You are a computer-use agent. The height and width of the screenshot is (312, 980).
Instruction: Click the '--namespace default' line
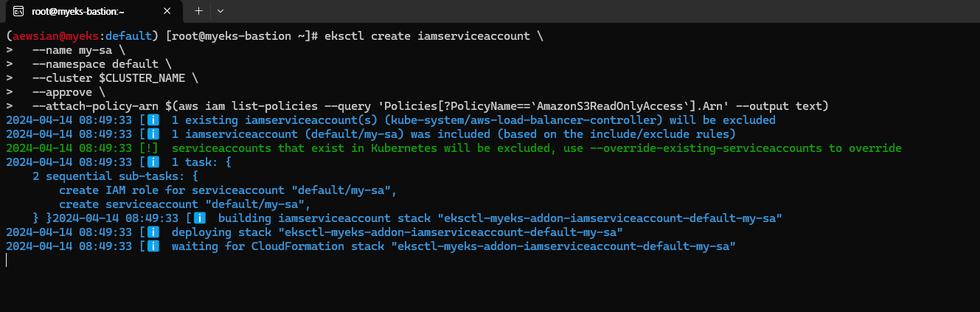point(102,63)
